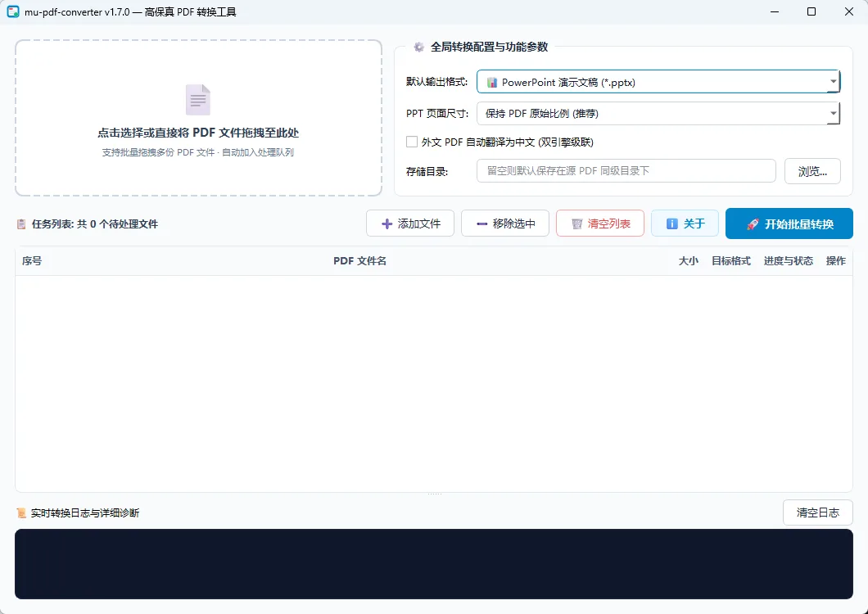Open the 默认输出格式 dropdown
Screen dimensions: 868x614
[x=658, y=82]
